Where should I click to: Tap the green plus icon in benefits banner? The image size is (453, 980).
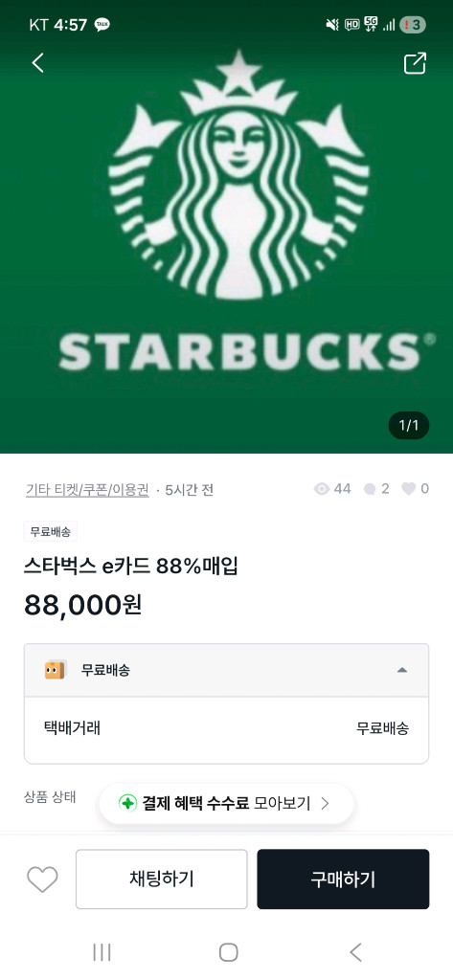point(127,803)
